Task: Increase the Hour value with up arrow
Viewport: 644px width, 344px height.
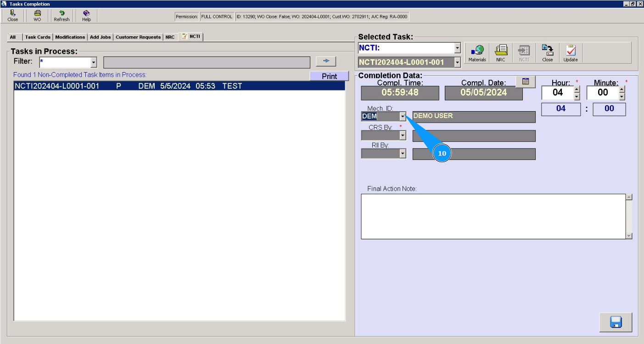Action: tap(577, 89)
